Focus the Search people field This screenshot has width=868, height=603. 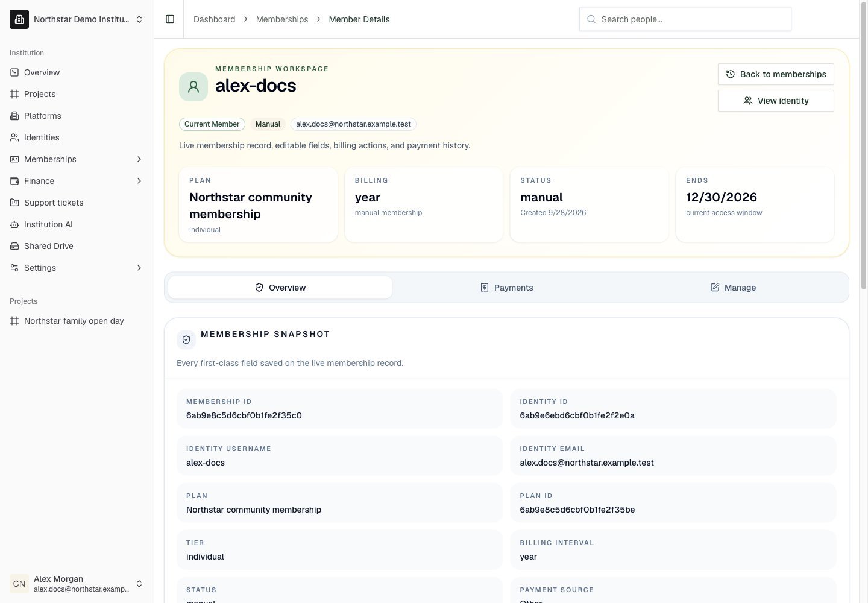(685, 19)
